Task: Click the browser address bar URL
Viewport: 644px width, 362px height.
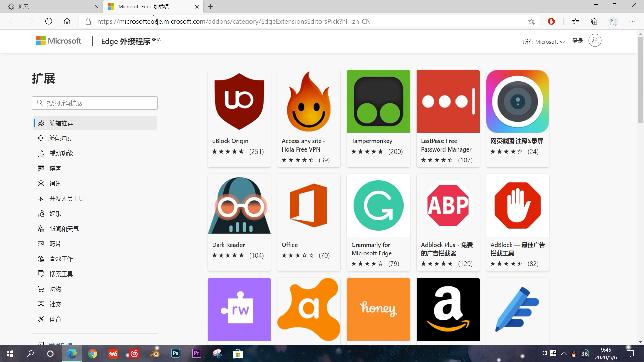Action: click(x=234, y=21)
